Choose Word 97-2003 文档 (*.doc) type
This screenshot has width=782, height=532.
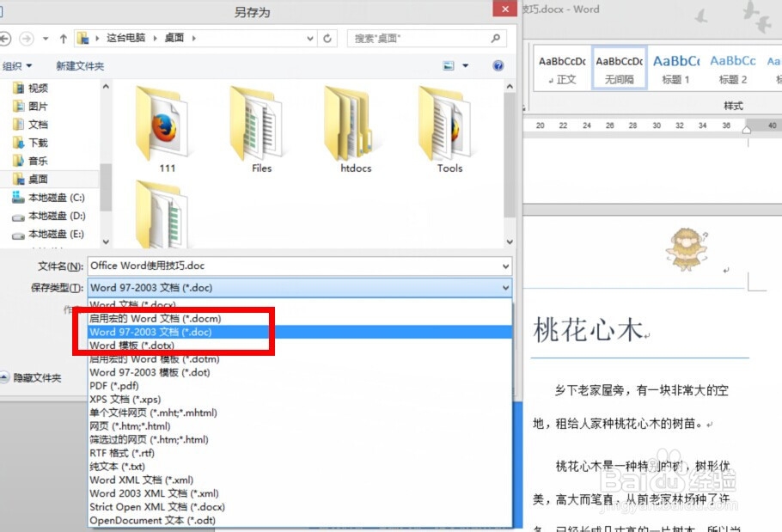click(300, 332)
